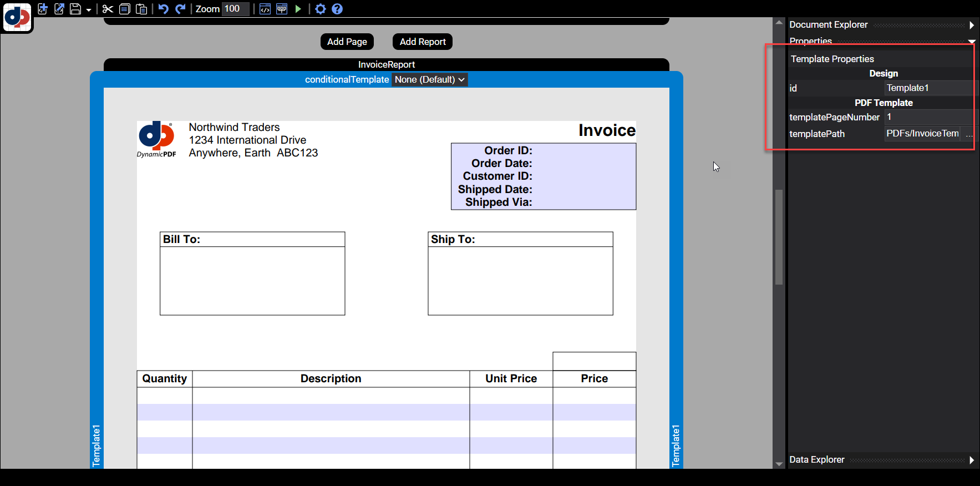Run the report with green play button
This screenshot has height=486, width=980.
pos(298,9)
